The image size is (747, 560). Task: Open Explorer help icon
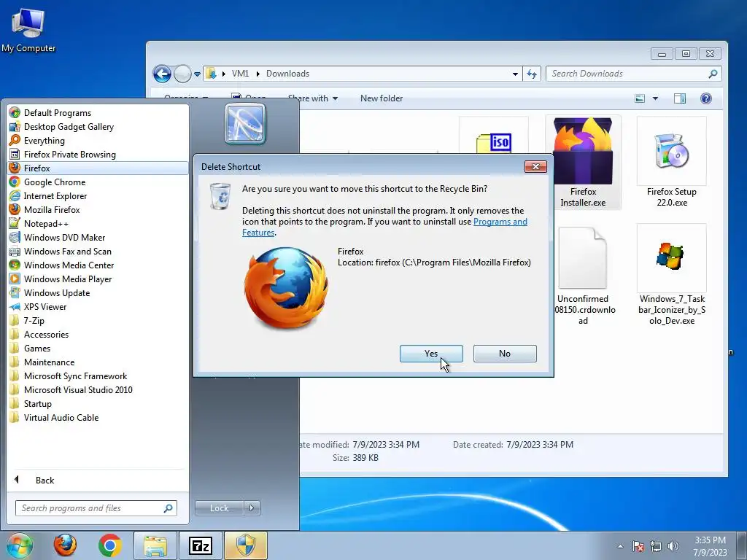click(x=706, y=98)
